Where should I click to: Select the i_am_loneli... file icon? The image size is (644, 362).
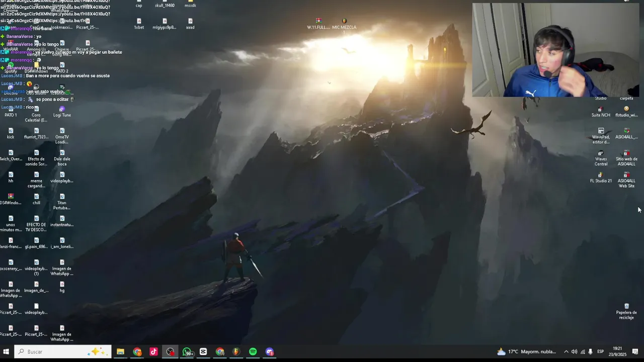click(x=62, y=243)
